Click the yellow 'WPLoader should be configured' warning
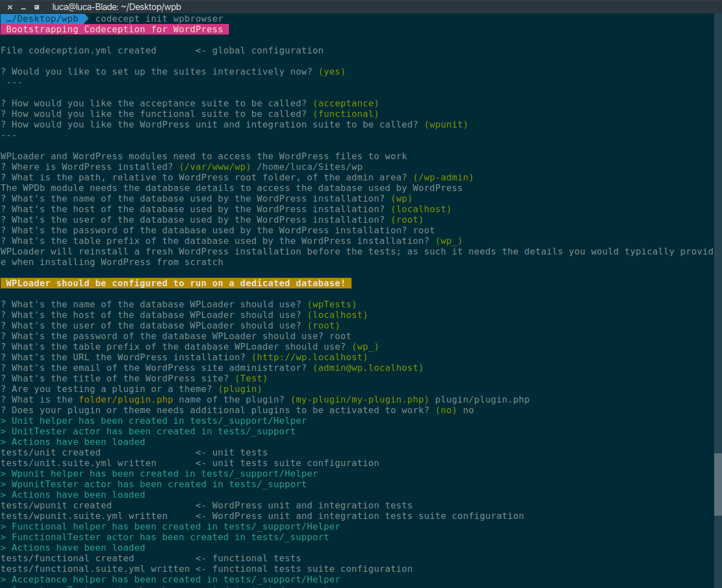 [176, 283]
